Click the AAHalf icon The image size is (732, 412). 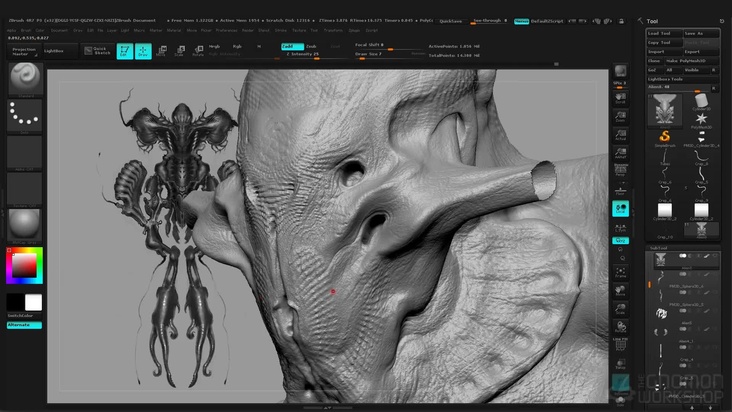click(x=620, y=153)
